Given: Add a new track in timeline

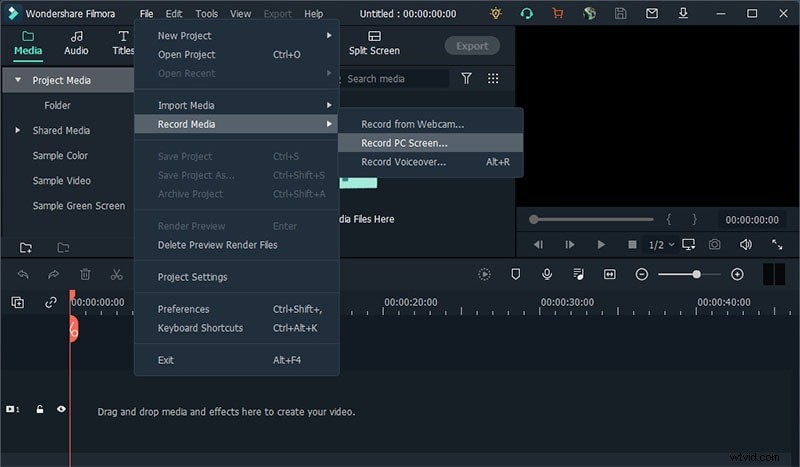Looking at the screenshot, I should [18, 303].
